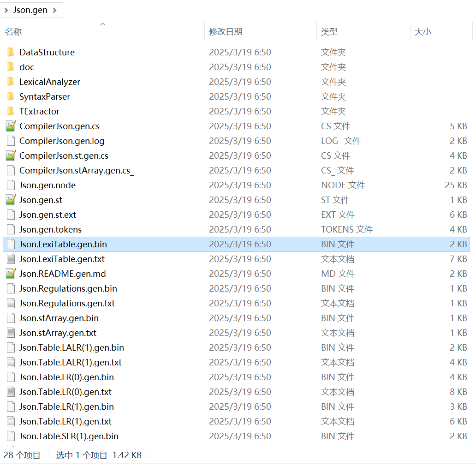Click the Json.Table.LR(0).gen.txt document icon

click(x=11, y=392)
